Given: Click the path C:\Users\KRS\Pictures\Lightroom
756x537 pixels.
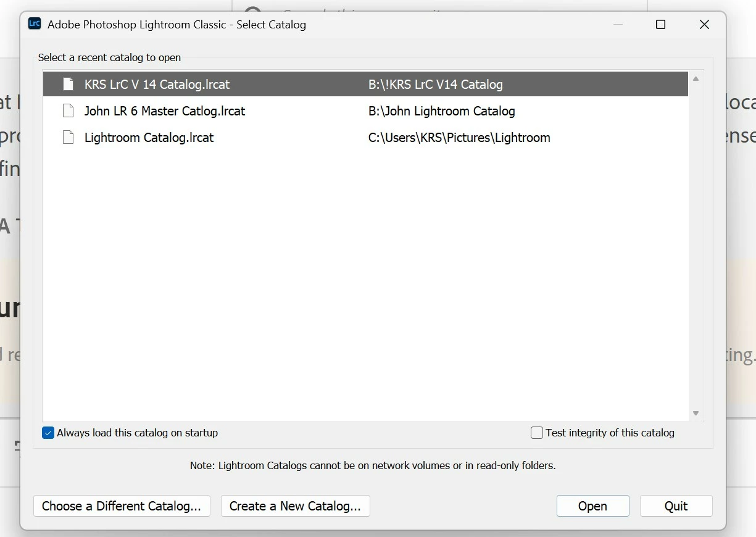Looking at the screenshot, I should coord(459,138).
